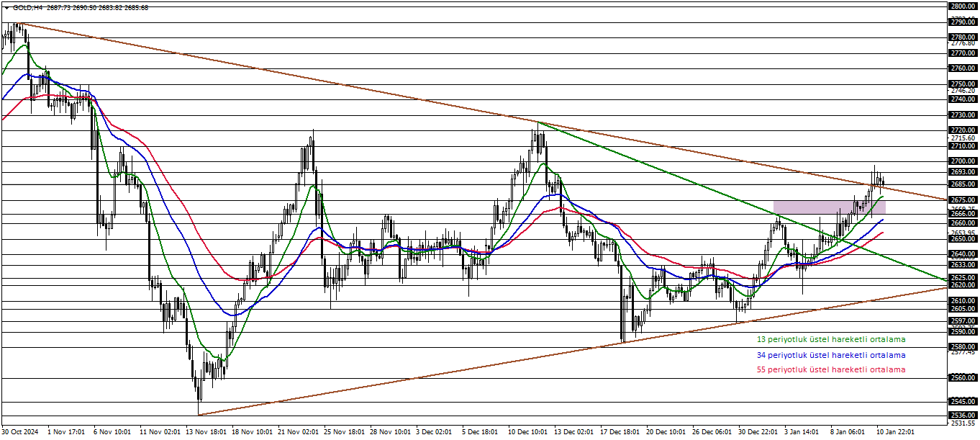
Task: Click the 2685.00 price level label
Action: [962, 184]
